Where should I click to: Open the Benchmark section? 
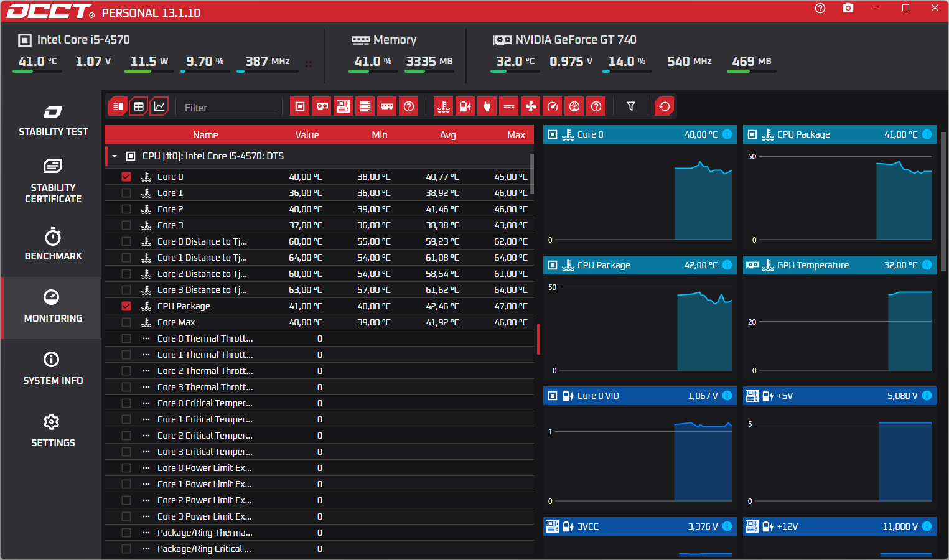click(x=53, y=245)
